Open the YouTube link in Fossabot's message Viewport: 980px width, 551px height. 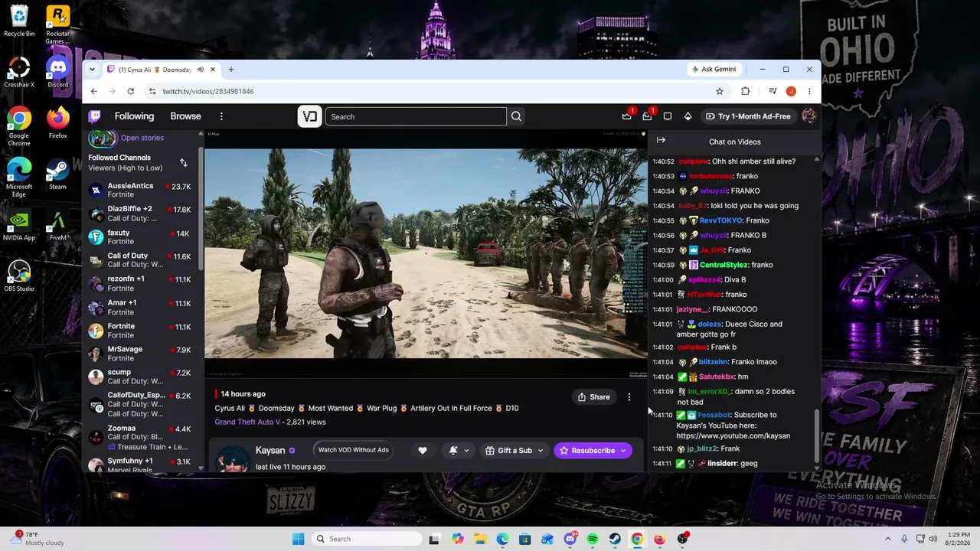tap(733, 435)
